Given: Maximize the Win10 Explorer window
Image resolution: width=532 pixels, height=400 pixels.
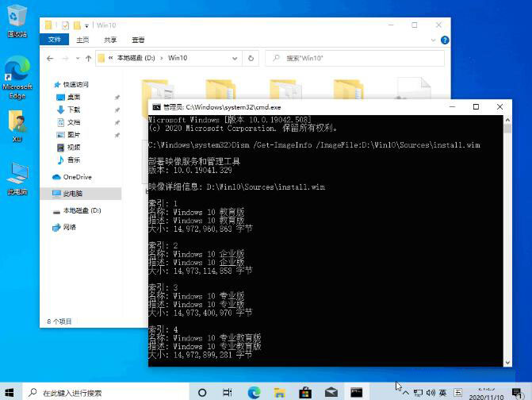Looking at the screenshot, I should [415, 25].
